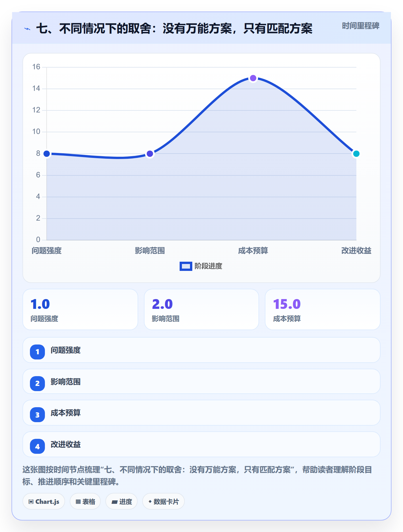Select the 问题强度 list row text
Screen dimensions: 403x532
tap(66, 350)
